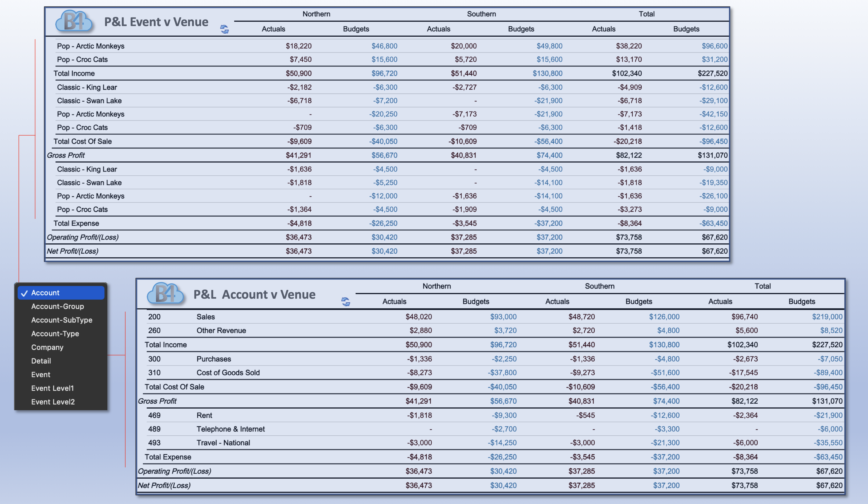This screenshot has width=868, height=504.
Task: Click 'P&L Account v Venue' title
Action: click(254, 295)
